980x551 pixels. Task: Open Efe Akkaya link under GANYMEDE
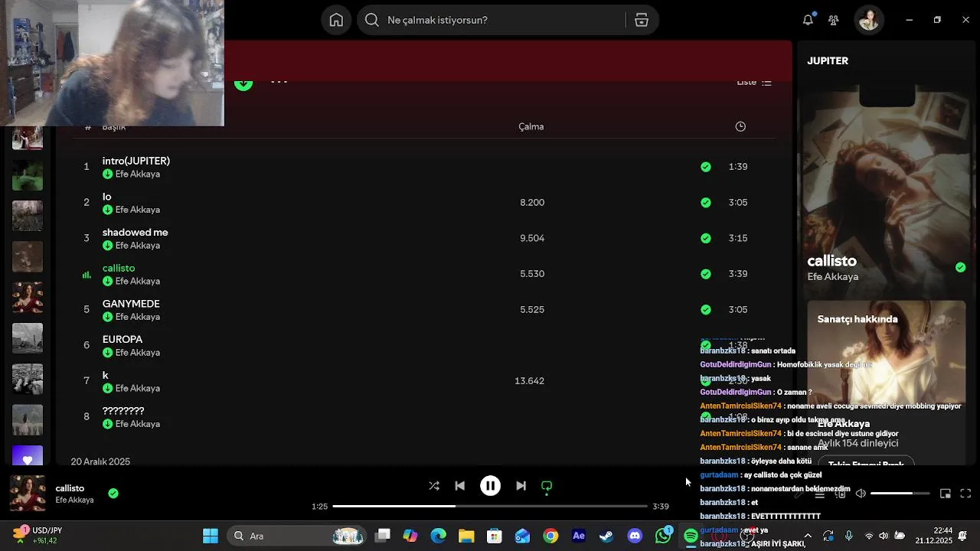click(138, 317)
